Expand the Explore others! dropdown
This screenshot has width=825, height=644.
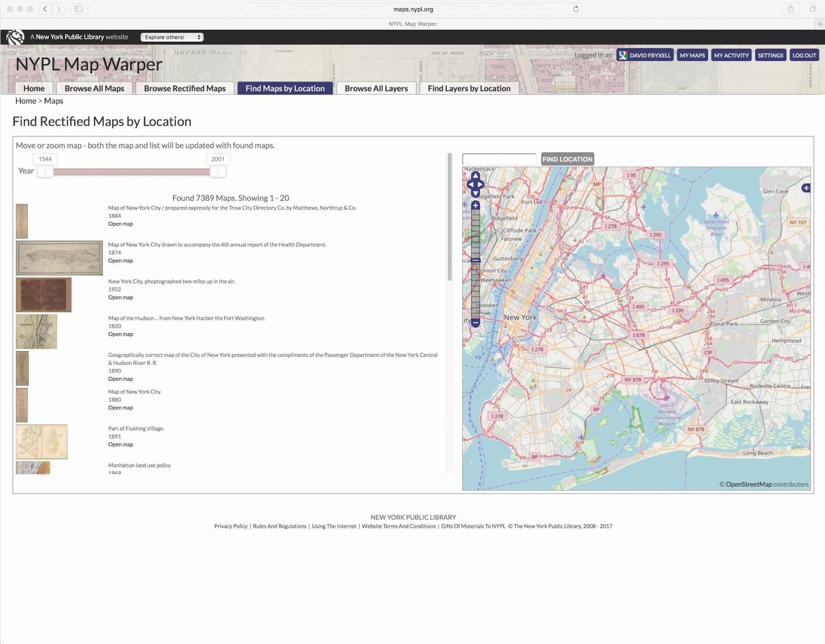171,37
